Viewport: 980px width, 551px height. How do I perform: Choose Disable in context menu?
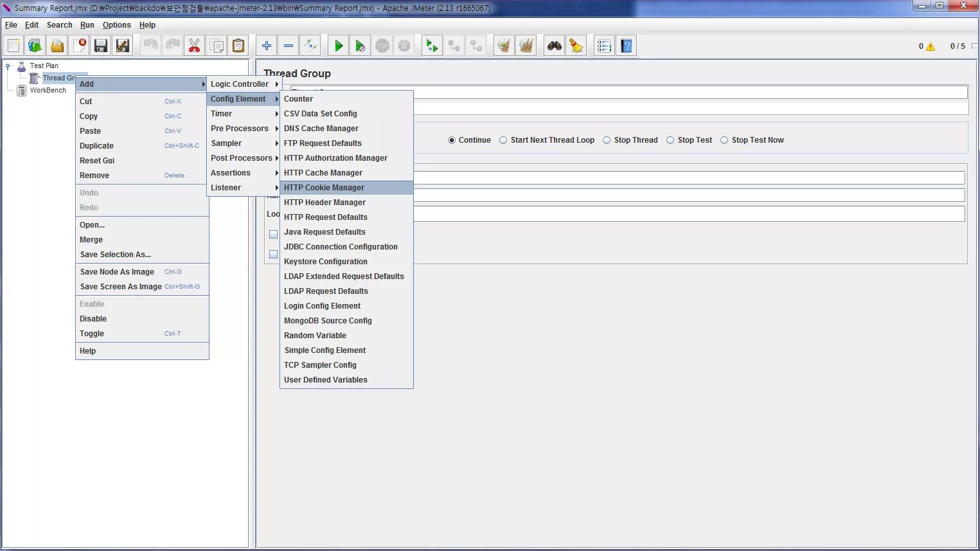pyautogui.click(x=142, y=319)
